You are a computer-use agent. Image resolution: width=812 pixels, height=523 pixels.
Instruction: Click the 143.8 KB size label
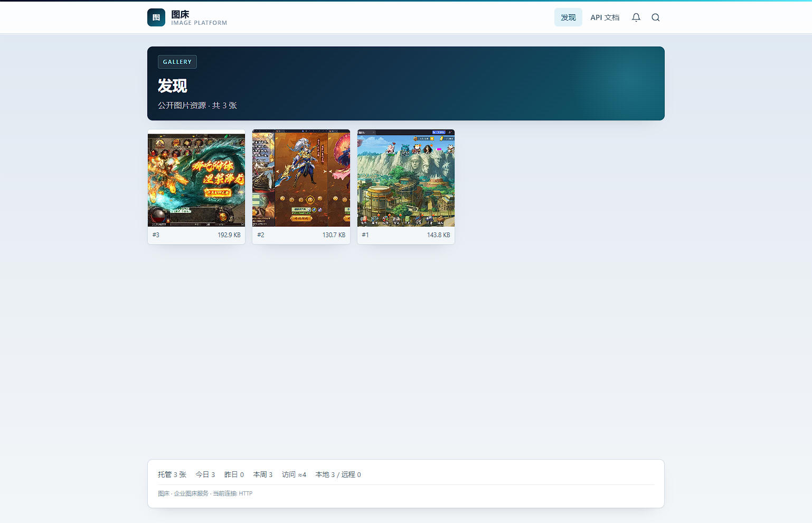tap(439, 235)
